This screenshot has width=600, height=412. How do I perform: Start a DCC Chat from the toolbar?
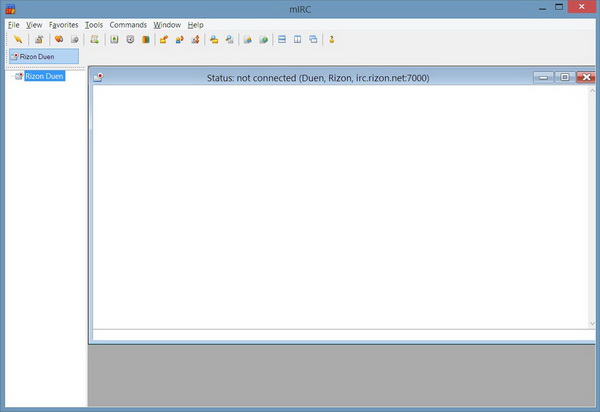(x=179, y=40)
